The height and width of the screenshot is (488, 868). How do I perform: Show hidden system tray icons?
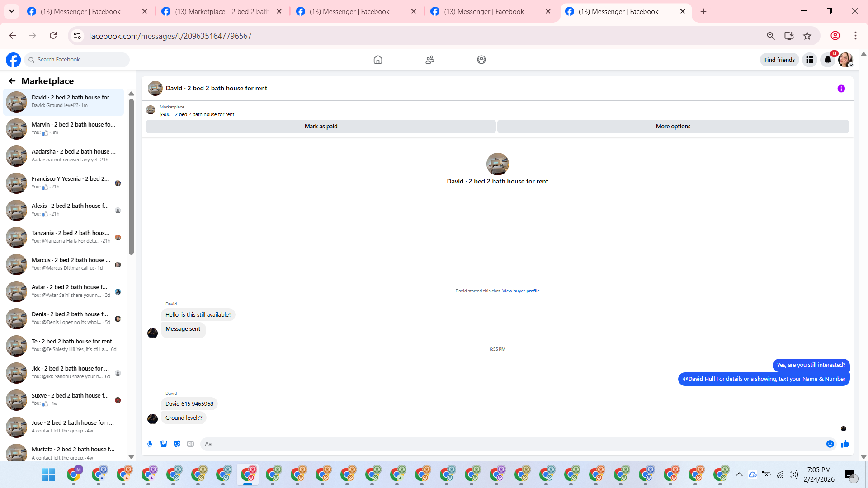tap(739, 474)
